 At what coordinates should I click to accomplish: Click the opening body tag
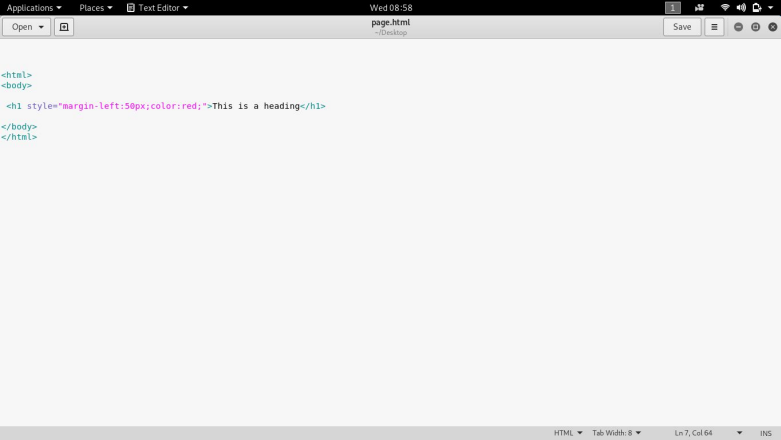16,85
